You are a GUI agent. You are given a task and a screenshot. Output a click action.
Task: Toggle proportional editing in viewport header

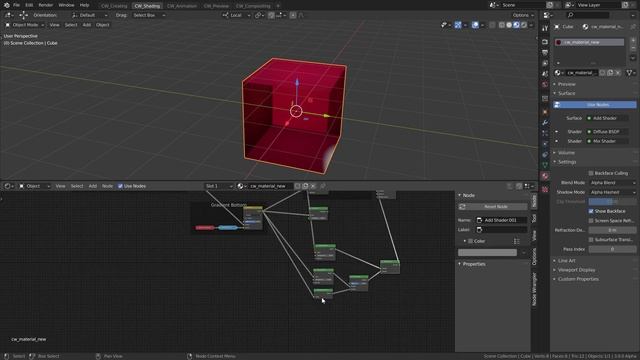click(293, 15)
